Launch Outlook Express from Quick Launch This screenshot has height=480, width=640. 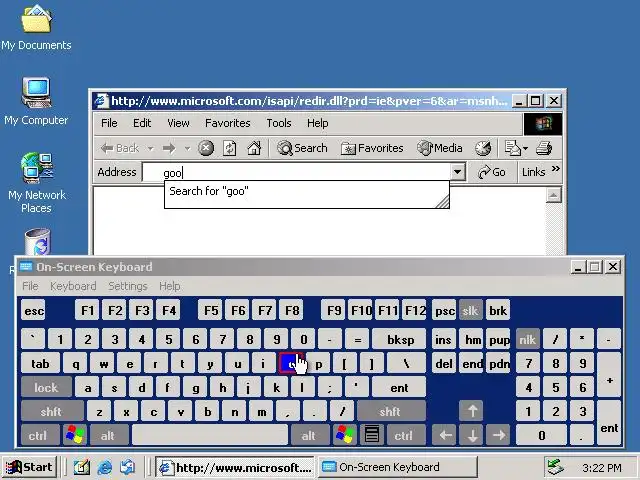tap(128, 467)
